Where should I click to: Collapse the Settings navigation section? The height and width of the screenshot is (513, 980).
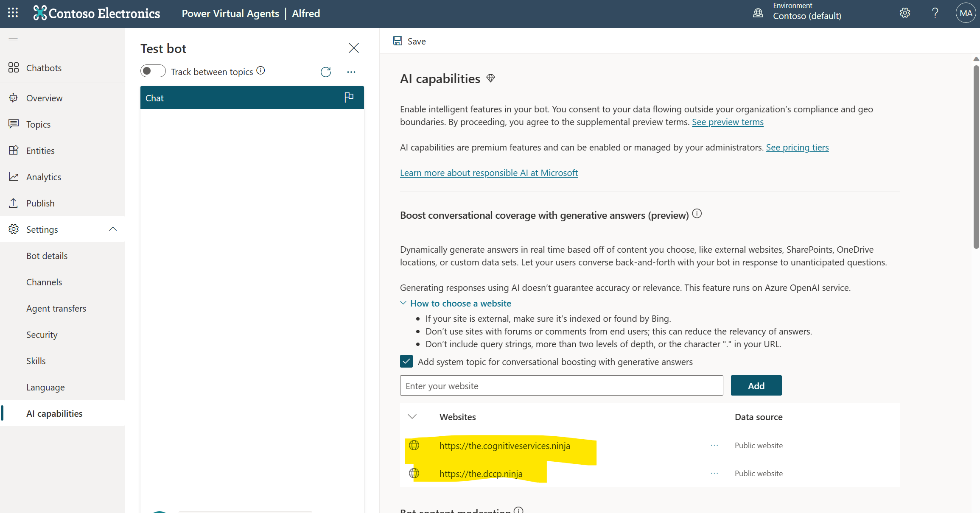[x=112, y=229]
